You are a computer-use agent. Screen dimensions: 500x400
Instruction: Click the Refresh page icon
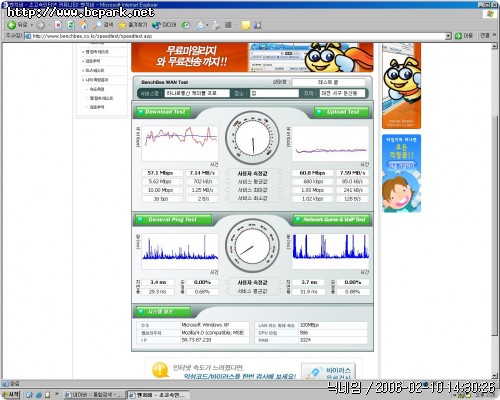pos(71,25)
